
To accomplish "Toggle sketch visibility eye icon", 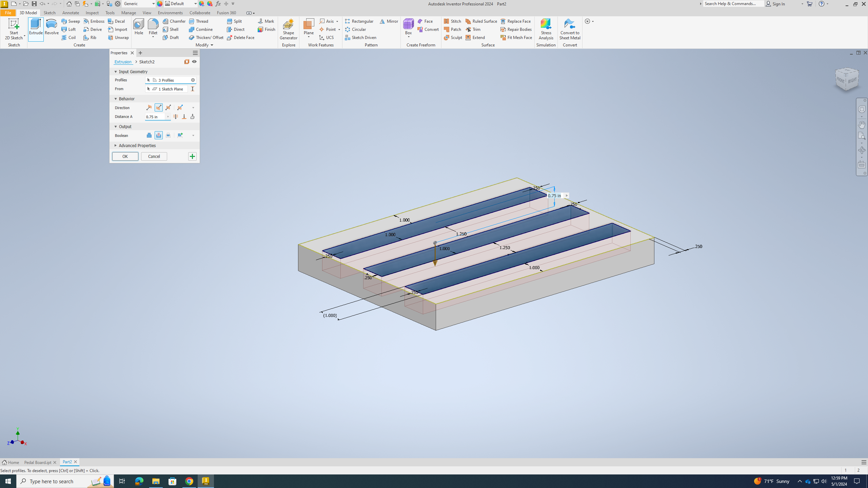I will (x=194, y=62).
